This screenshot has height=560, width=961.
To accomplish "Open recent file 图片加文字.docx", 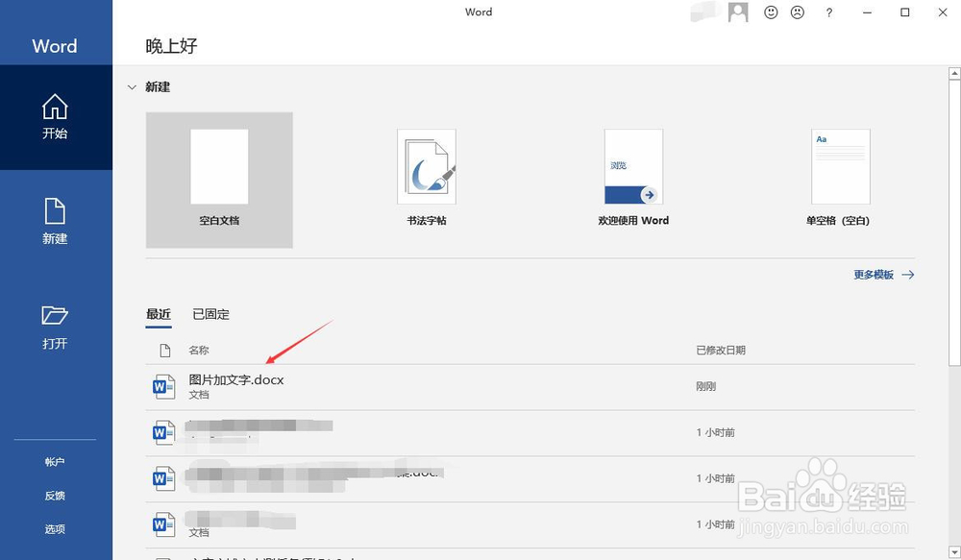I will click(x=530, y=386).
